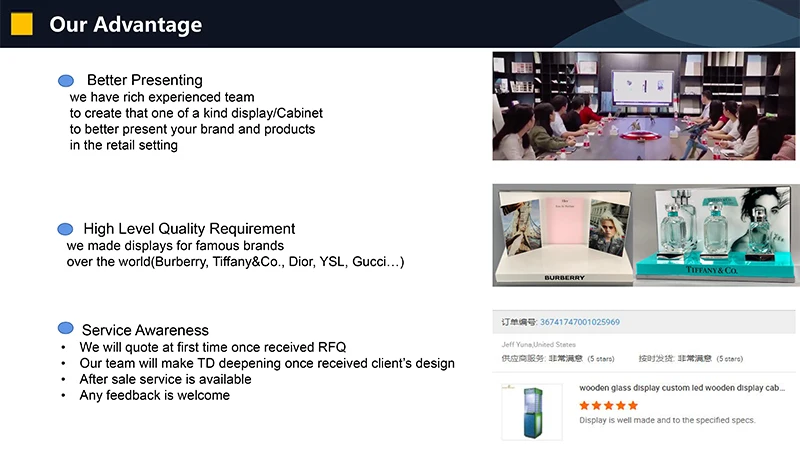800x450 pixels.
Task: Click the Our Advantage slide title
Action: 126,24
